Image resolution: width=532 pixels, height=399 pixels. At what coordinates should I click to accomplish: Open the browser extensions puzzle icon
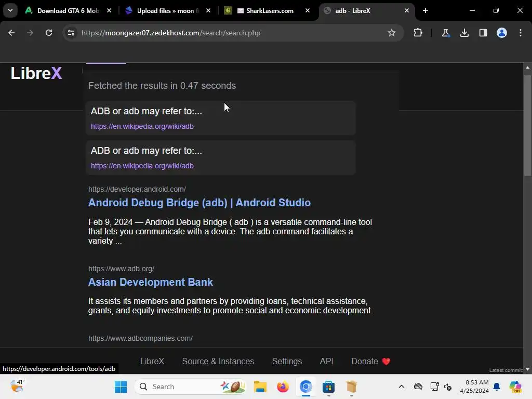click(x=418, y=33)
